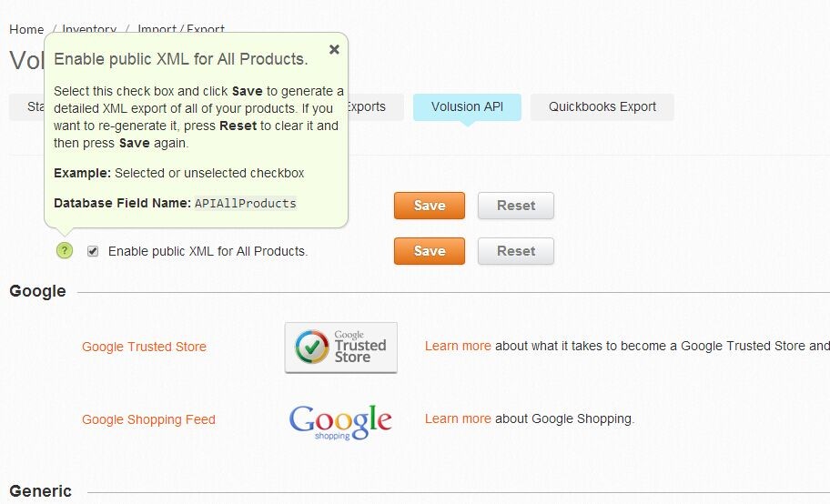Click the Google Trusted Store badge image
The width and height of the screenshot is (830, 504).
(340, 347)
